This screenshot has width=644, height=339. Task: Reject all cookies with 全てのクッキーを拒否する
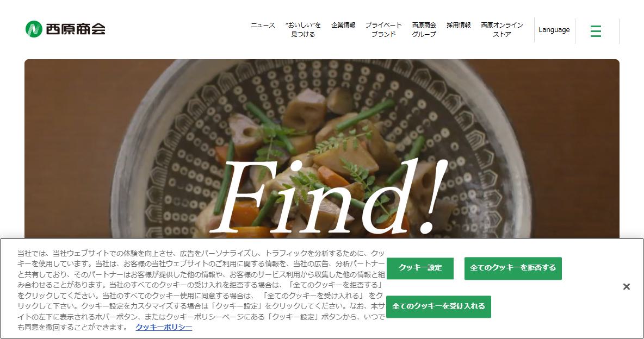[513, 268]
